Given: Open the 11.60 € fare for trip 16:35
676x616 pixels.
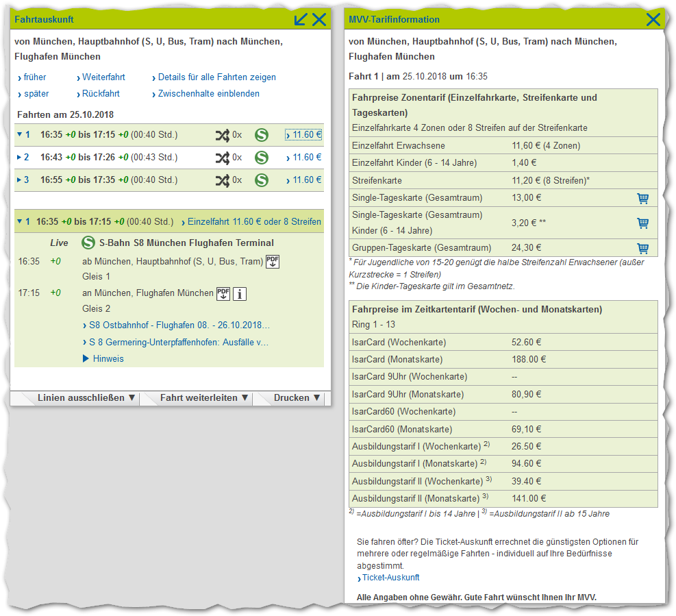Looking at the screenshot, I should tap(303, 134).
